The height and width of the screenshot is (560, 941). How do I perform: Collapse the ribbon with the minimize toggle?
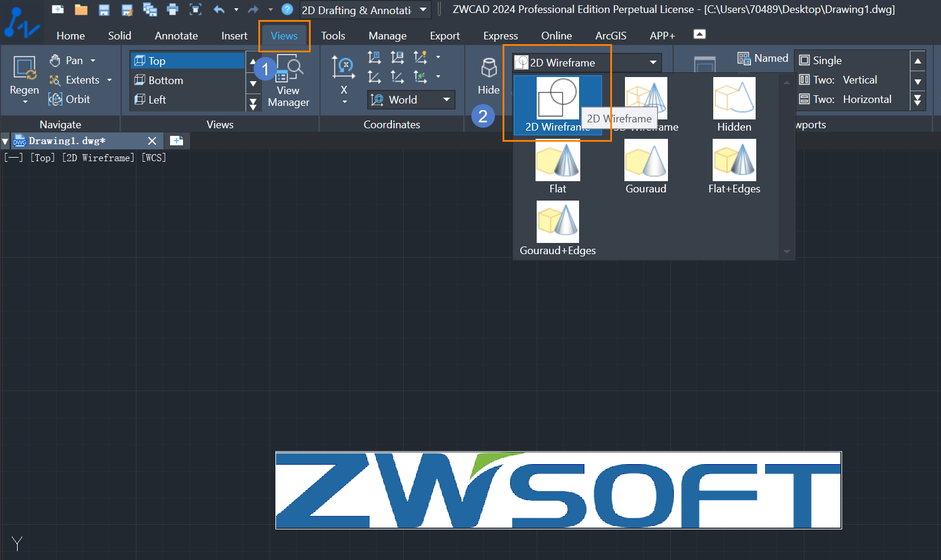700,34
